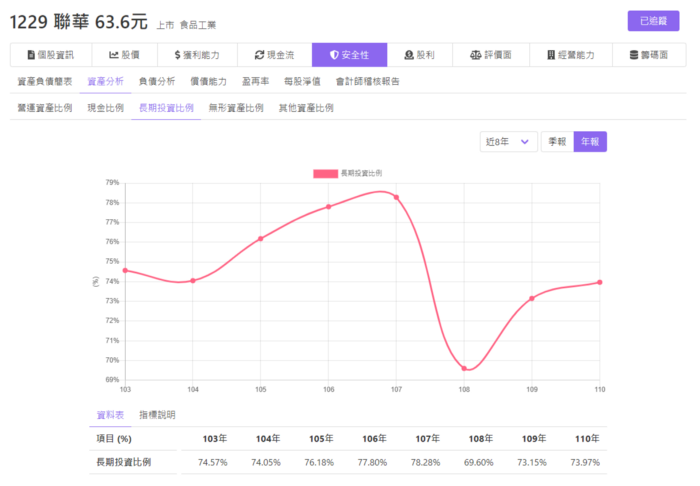Select 長期投資比例 tab

pyautogui.click(x=166, y=108)
